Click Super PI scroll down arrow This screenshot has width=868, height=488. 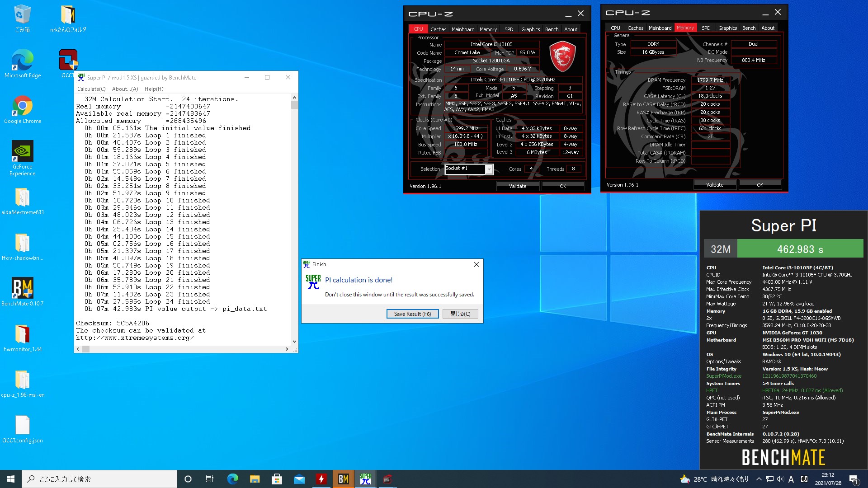click(294, 342)
